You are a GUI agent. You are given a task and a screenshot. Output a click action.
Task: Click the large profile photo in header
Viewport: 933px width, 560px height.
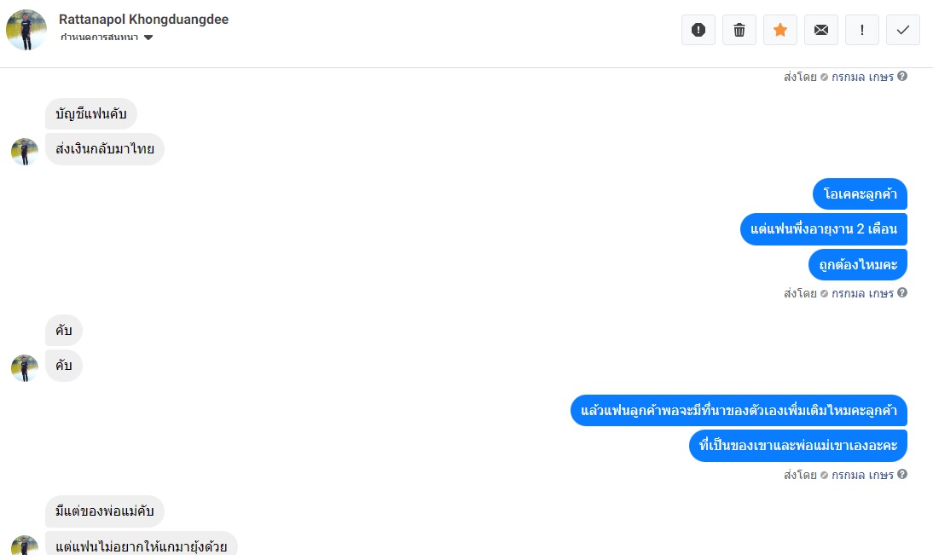[x=26, y=30]
